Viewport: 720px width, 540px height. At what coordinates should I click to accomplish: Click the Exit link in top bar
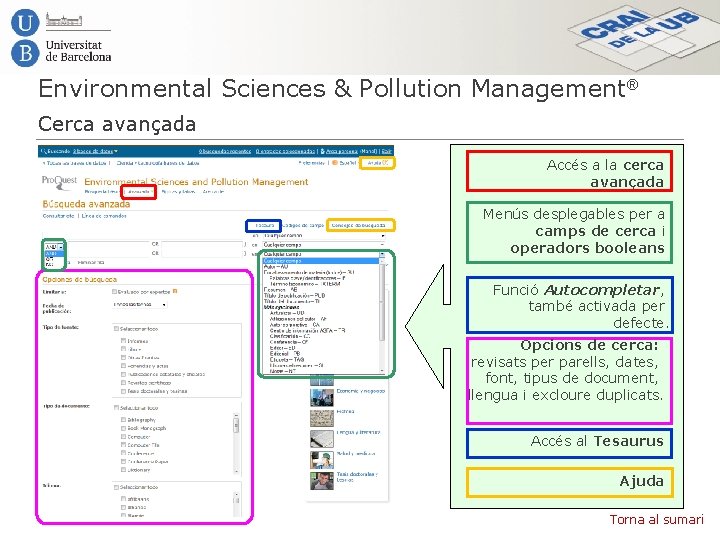click(x=387, y=151)
